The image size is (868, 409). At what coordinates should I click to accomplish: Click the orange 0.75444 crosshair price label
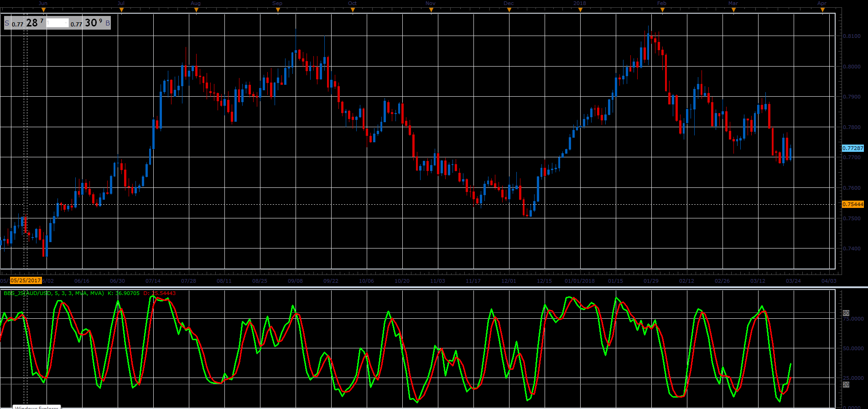tap(852, 204)
